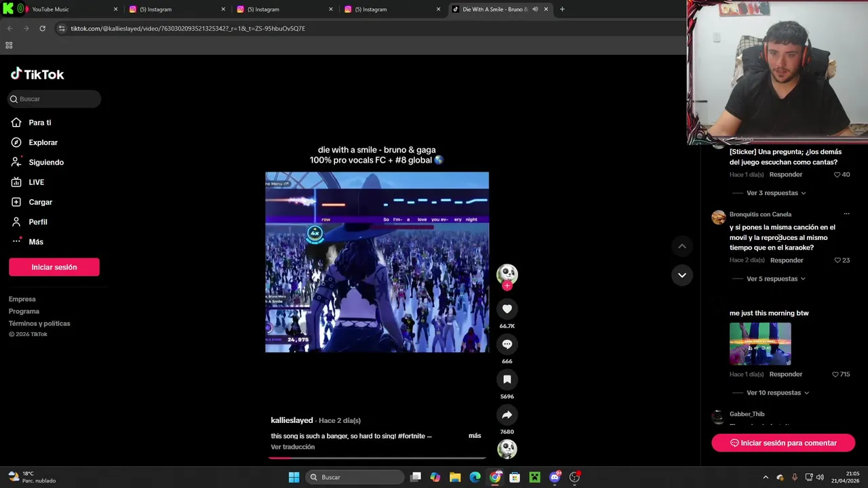The image size is (868, 488).
Task: Open creator avatar beside the video
Action: pyautogui.click(x=507, y=274)
